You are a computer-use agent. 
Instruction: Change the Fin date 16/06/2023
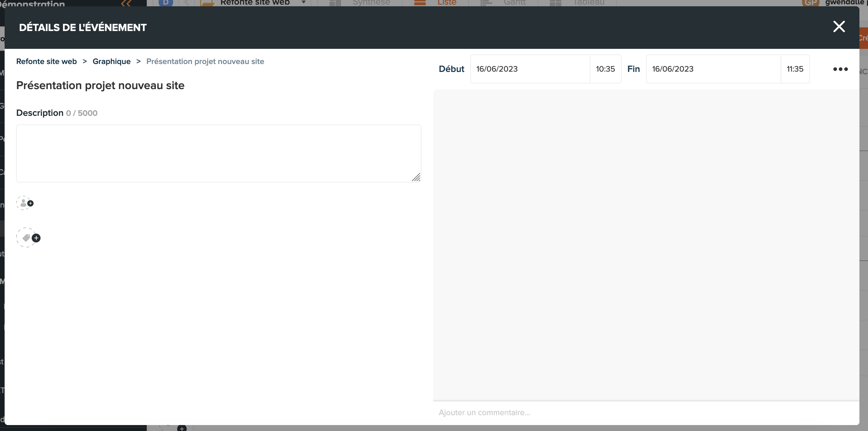[x=713, y=69]
